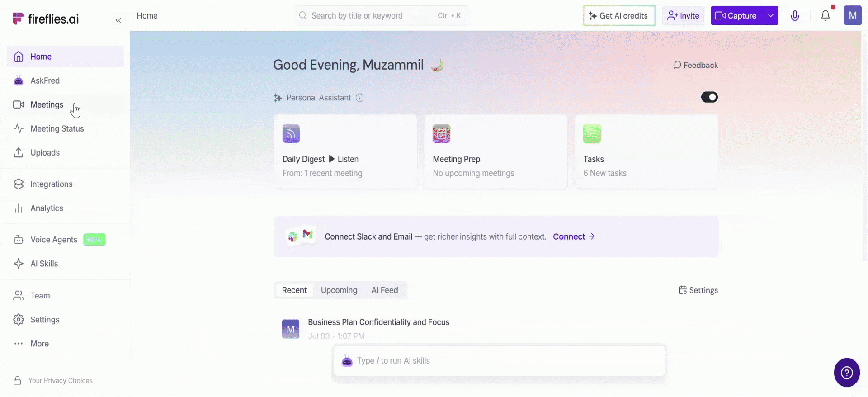Click the M avatar beside Business Plan meeting
The image size is (868, 397).
click(x=291, y=329)
